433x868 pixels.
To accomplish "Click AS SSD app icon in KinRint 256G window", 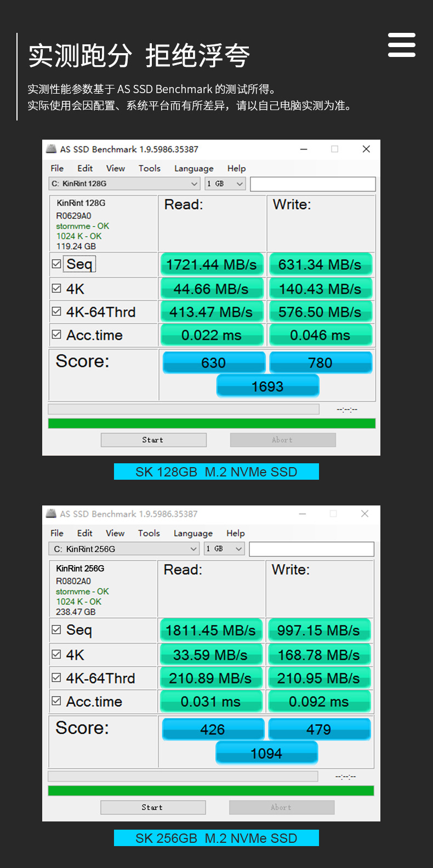I will coord(52,513).
